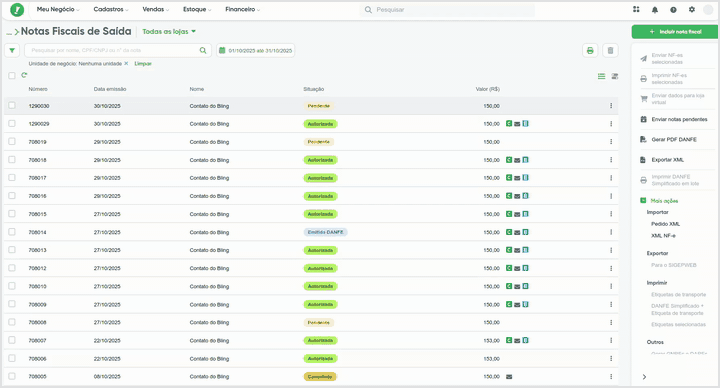This screenshot has width=720, height=388.
Task: Open the Financeiro menu
Action: 242,9
